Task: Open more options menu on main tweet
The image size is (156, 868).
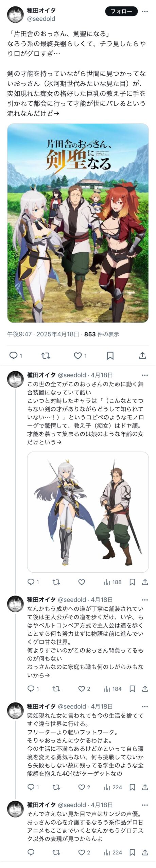Action: point(145,11)
